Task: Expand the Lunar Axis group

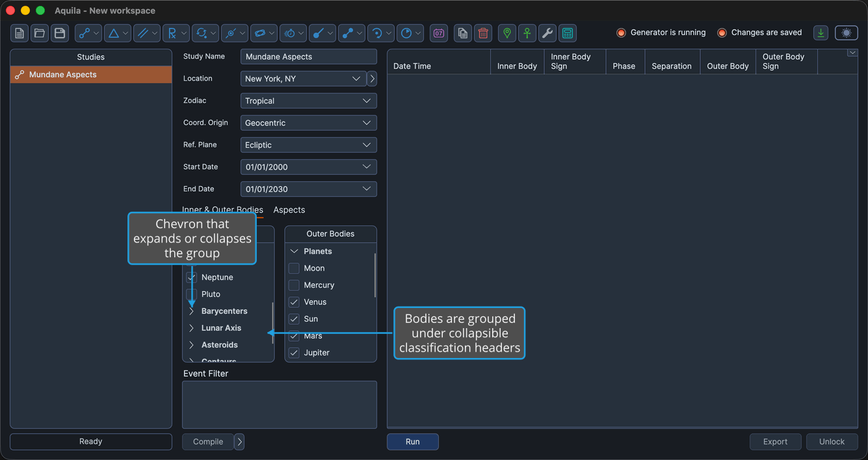Action: tap(191, 328)
